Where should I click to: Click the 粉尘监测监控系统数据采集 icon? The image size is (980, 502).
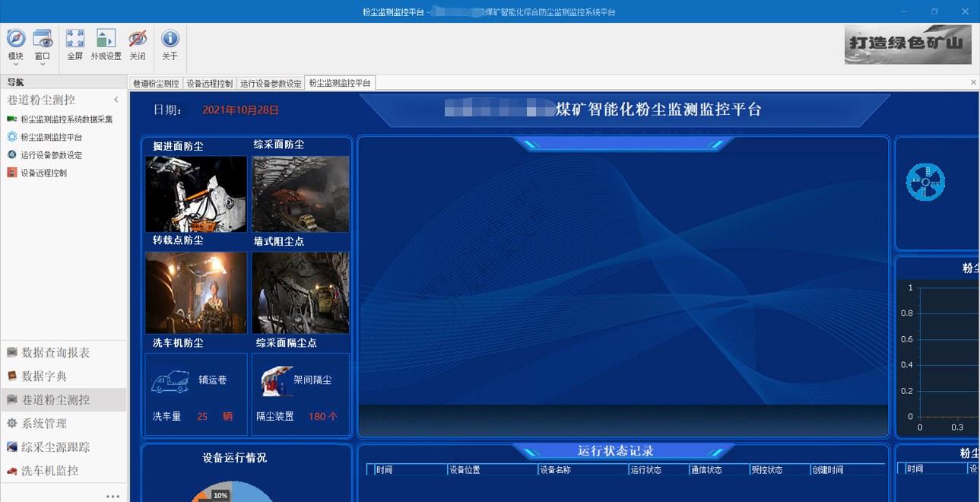point(12,119)
